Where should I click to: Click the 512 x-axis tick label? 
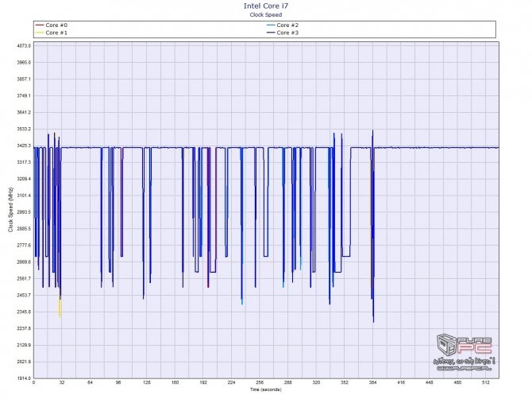tap(486, 382)
